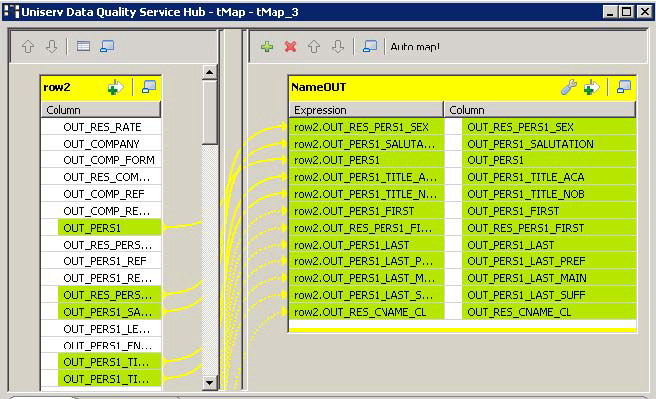Viewport: 656px width, 399px height.
Task: Select output column OUT_PERS1_FIRST
Action: point(549,211)
